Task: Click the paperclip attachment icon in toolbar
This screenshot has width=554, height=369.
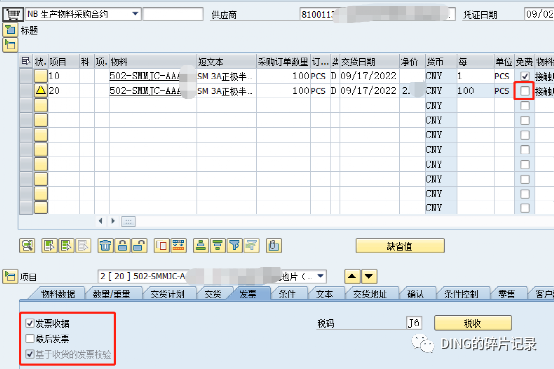Action: pos(274,246)
